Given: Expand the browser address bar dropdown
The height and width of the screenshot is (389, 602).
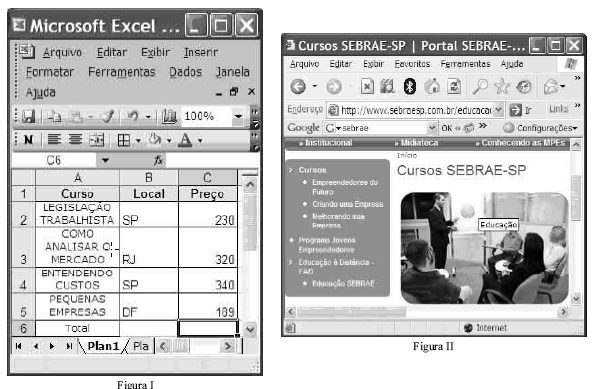Looking at the screenshot, I should pos(498,110).
